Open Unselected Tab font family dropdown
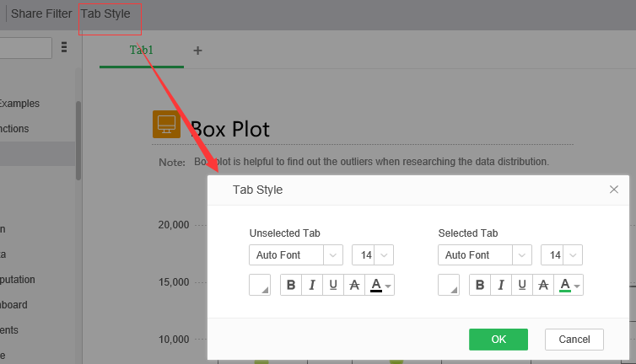 (295, 255)
